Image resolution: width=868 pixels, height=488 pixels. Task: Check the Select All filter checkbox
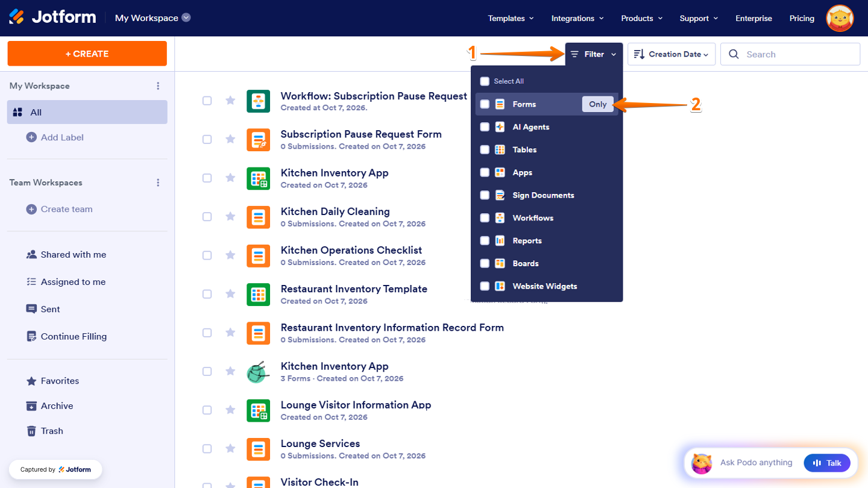(485, 81)
